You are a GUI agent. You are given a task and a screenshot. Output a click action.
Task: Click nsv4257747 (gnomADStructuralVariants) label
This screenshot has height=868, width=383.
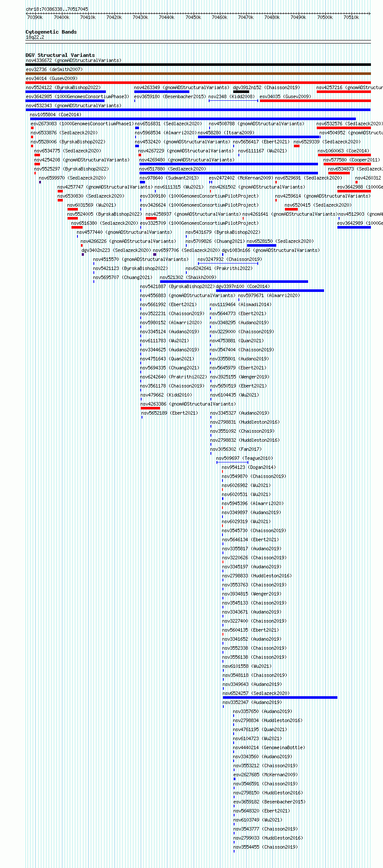[x=105, y=187]
